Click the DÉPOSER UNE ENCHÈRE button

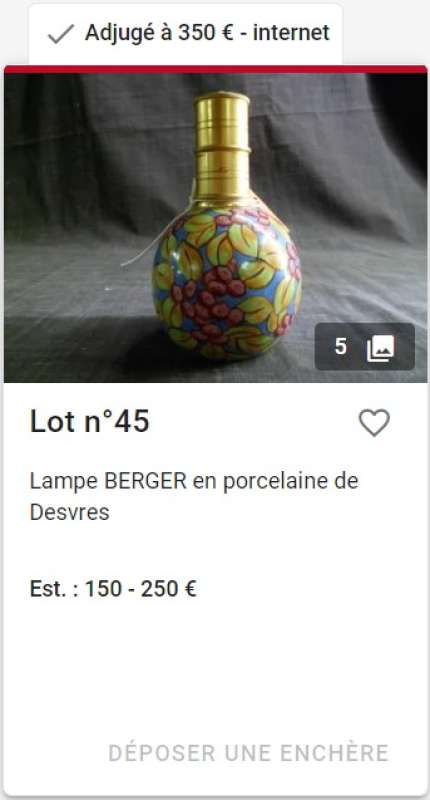coord(248,753)
